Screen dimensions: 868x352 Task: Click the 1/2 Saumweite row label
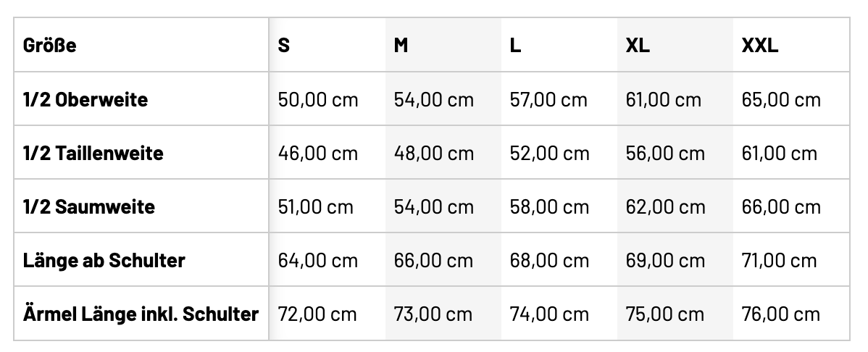pyautogui.click(x=89, y=206)
